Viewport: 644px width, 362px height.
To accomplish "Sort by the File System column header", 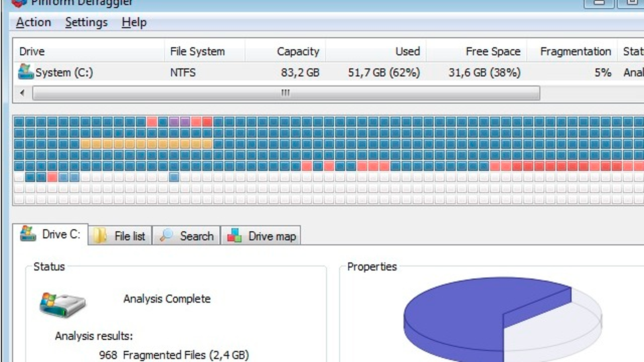I will (x=204, y=51).
